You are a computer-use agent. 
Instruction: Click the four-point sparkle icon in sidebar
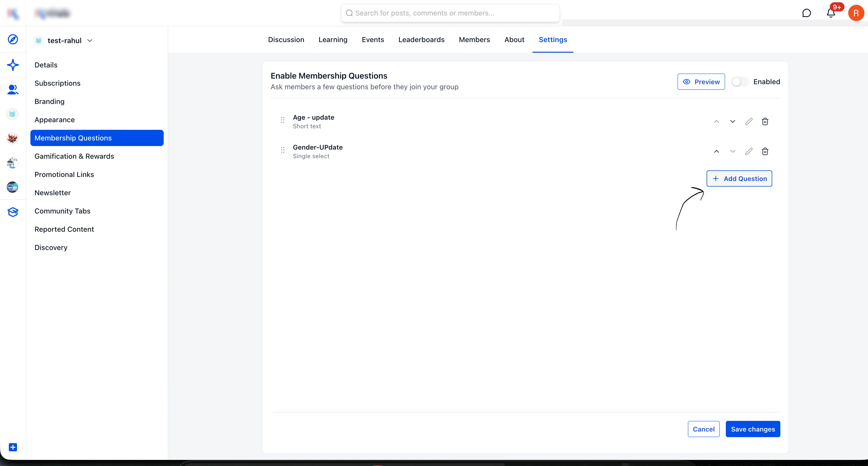[13, 65]
